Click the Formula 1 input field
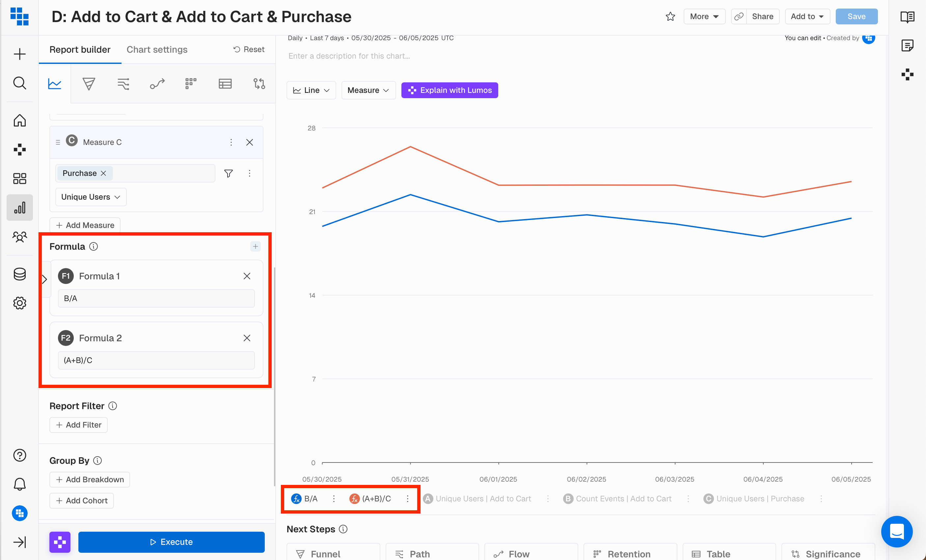The height and width of the screenshot is (560, 926). tap(156, 298)
